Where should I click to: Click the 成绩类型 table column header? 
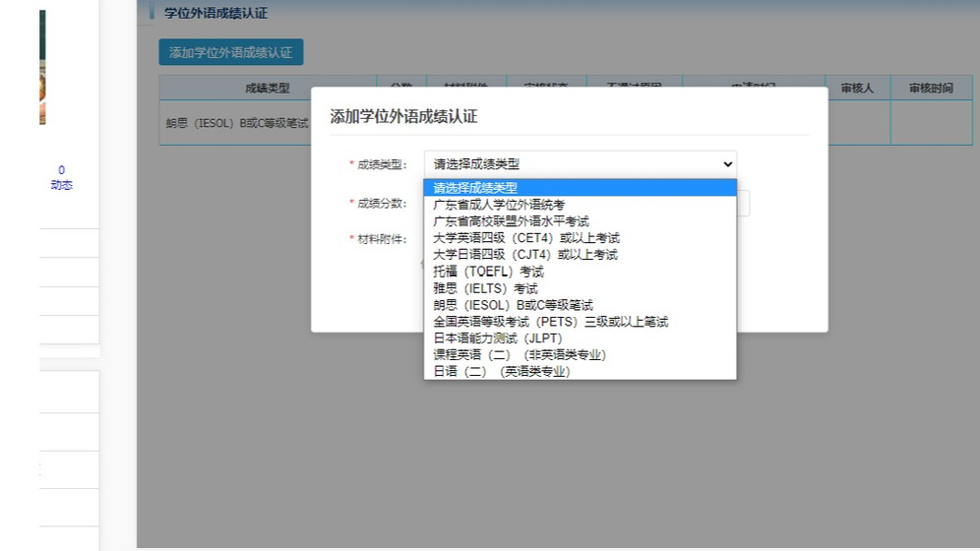coord(268,88)
